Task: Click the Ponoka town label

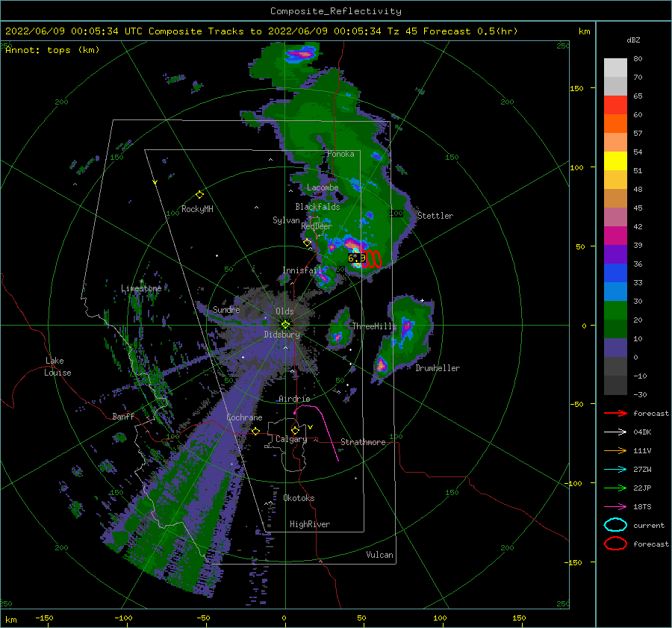Action: coord(340,154)
